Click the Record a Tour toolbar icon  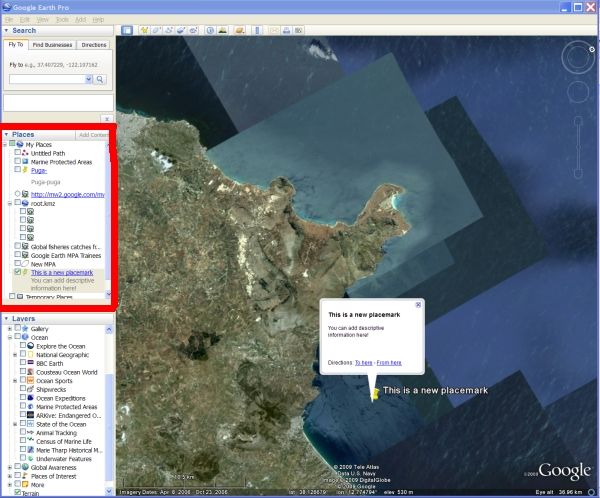(x=193, y=30)
